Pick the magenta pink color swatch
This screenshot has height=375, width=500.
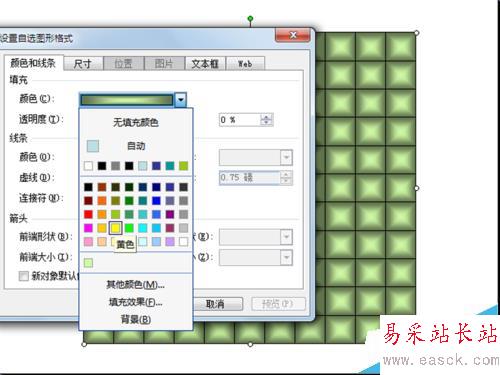coord(88,228)
